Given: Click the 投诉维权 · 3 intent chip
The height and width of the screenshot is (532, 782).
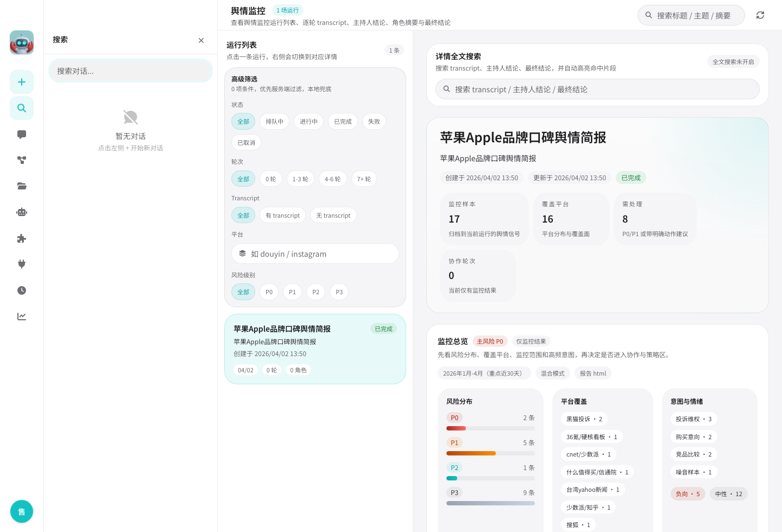Looking at the screenshot, I should click(x=693, y=419).
